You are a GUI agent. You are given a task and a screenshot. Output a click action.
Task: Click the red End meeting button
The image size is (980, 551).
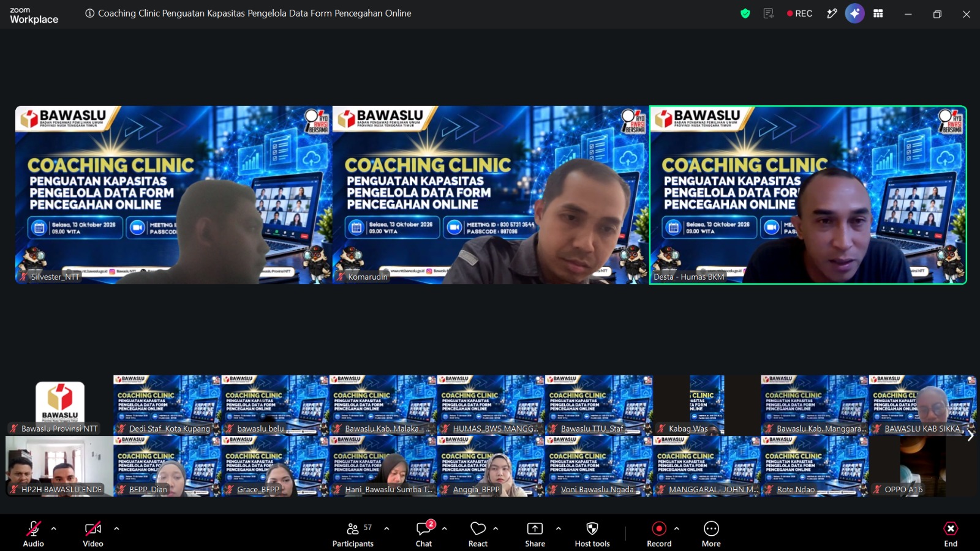951,533
